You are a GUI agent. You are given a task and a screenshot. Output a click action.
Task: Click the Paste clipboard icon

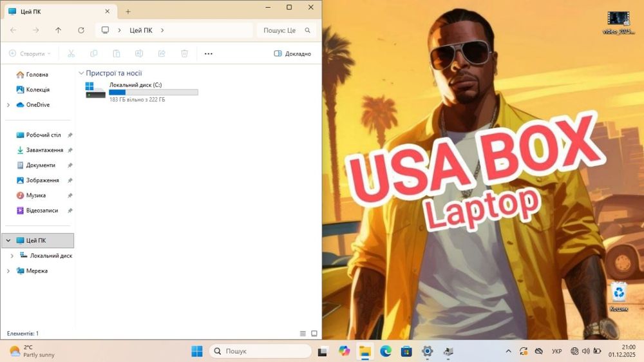[x=116, y=53]
